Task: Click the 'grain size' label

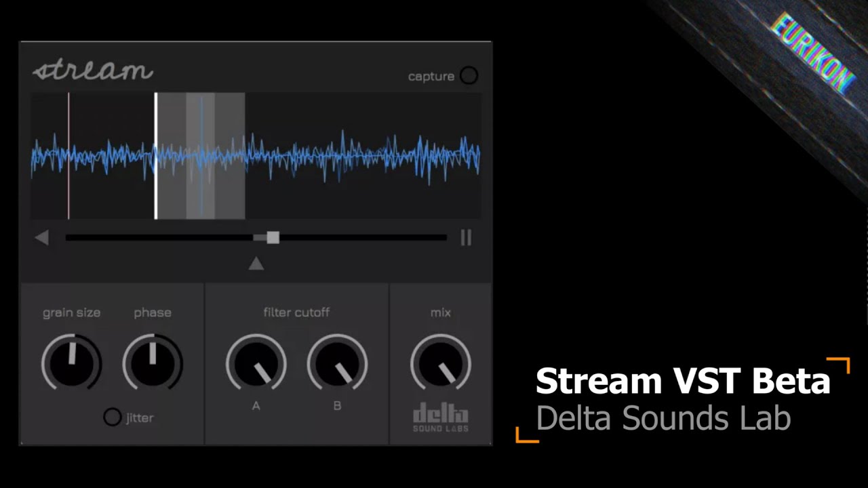Action: pos(71,312)
